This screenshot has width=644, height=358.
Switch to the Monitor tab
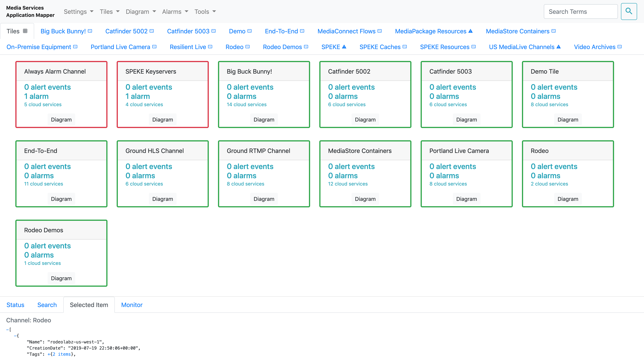click(132, 305)
